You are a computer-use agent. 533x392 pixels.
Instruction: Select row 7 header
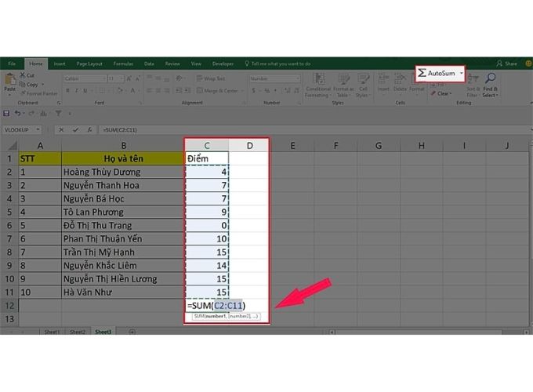click(9, 238)
